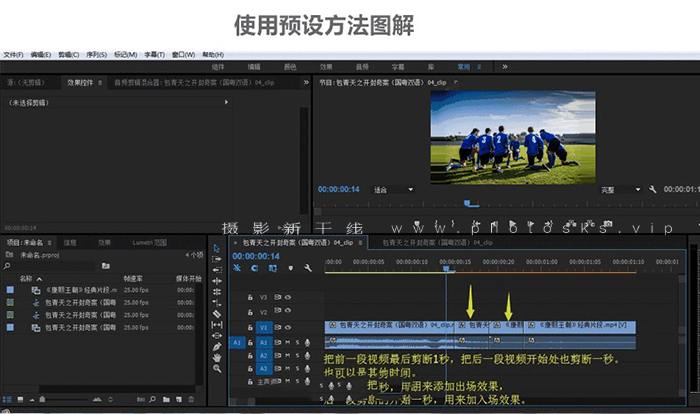Open the 标记(M) menu
Viewport: 700px width, 414px height.
click(125, 54)
